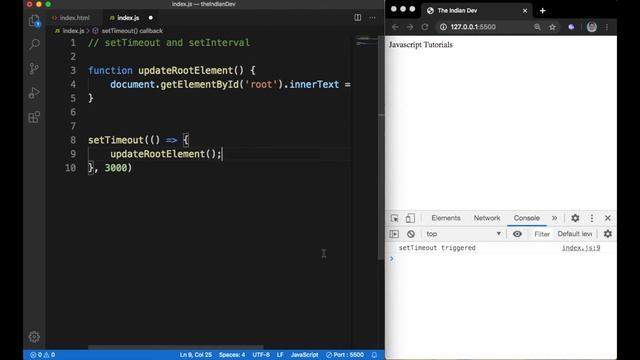Open DevTools customize three-dot menu
The width and height of the screenshot is (640, 360).
[592, 218]
